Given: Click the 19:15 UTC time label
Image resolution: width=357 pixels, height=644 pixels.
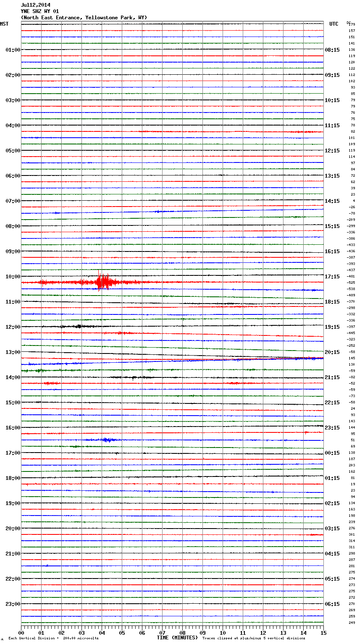Looking at the screenshot, I should [332, 327].
